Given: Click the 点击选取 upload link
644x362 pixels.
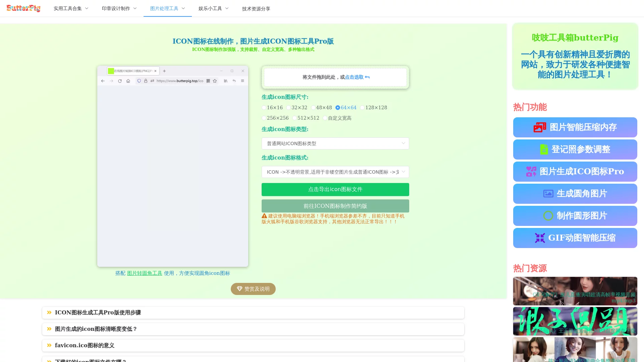Looking at the screenshot, I should (354, 77).
